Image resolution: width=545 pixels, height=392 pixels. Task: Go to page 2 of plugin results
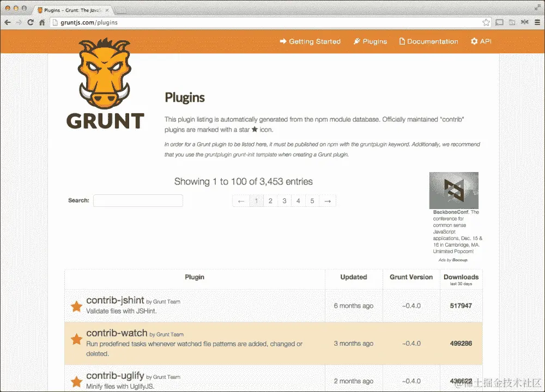click(x=270, y=201)
